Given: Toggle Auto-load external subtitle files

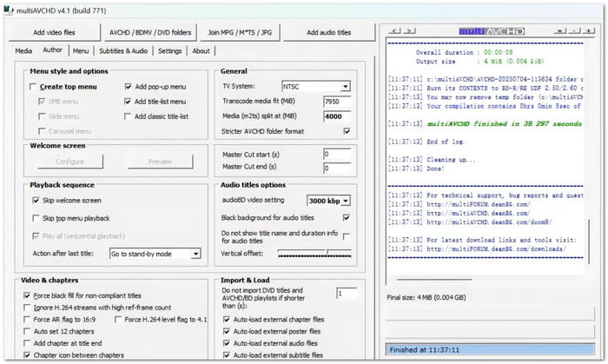Looking at the screenshot, I should (227, 355).
